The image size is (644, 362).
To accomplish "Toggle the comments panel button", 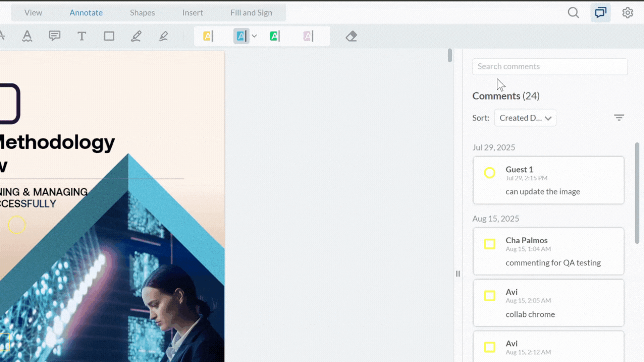I will [600, 13].
